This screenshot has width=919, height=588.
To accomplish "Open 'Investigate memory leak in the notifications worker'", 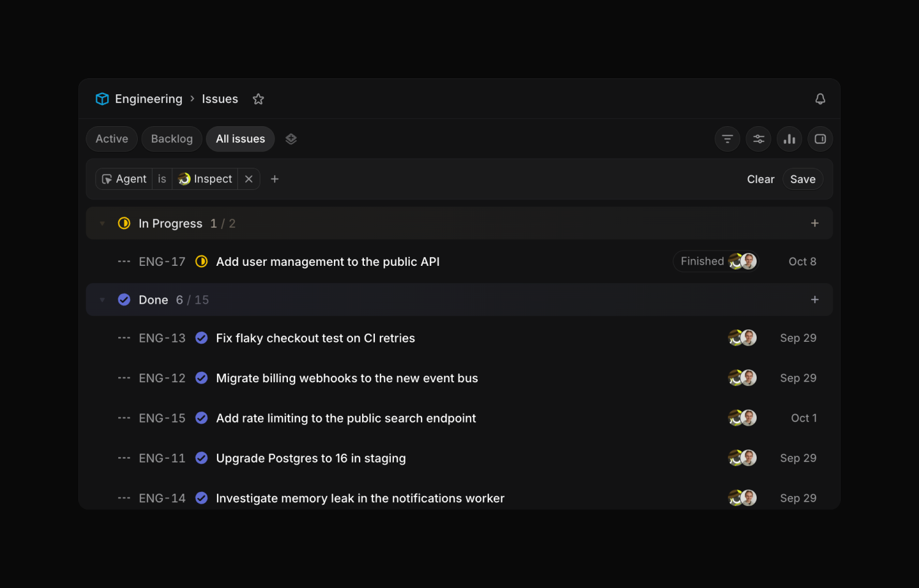I will (x=360, y=499).
